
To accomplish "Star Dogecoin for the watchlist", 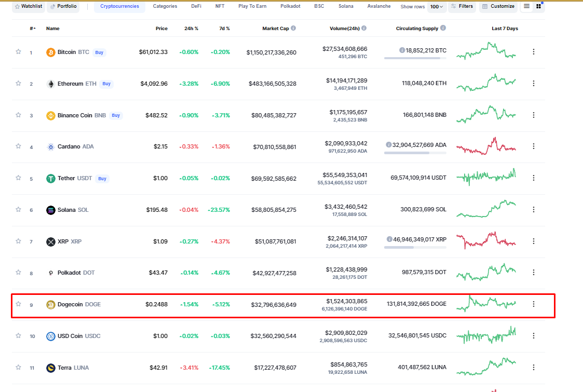I will [18, 304].
